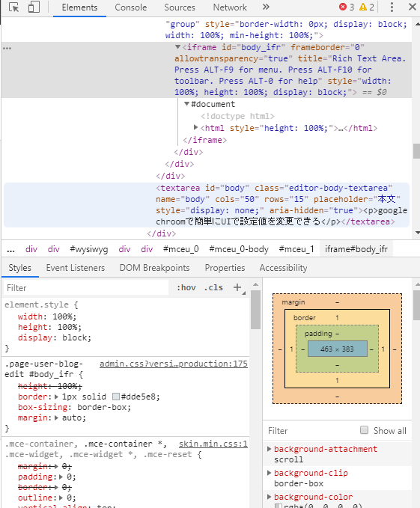
Task: Select the #wysiwyg breadcrumb
Action: pyautogui.click(x=89, y=249)
